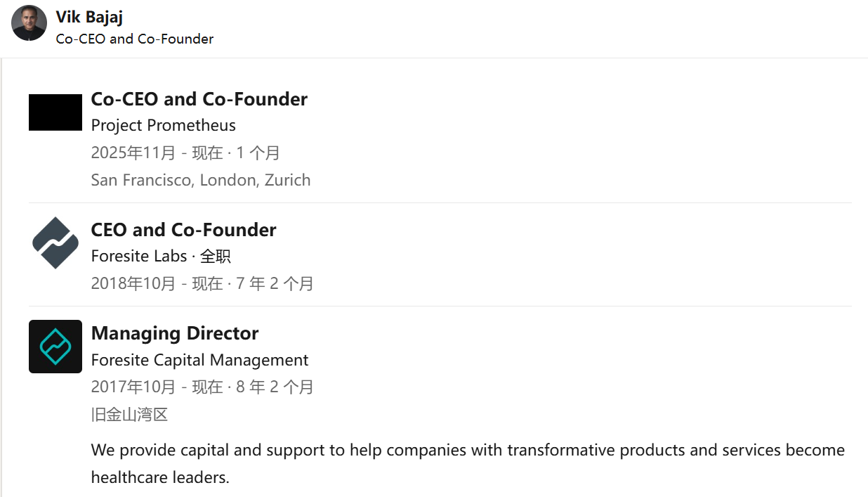
Task: Click the black Project Prometheus logo
Action: click(x=55, y=112)
